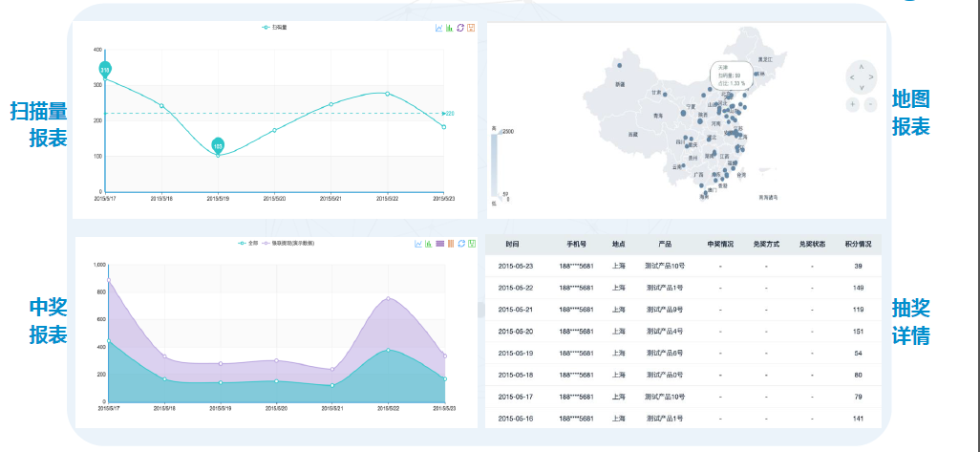
Task: Zoom in map with plus button
Action: [x=852, y=103]
